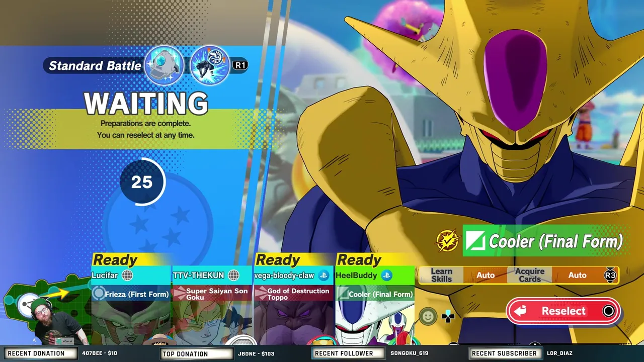Select TTV-THEKUN player name tag
Viewport: 644px width, 362px height.
[198, 276]
